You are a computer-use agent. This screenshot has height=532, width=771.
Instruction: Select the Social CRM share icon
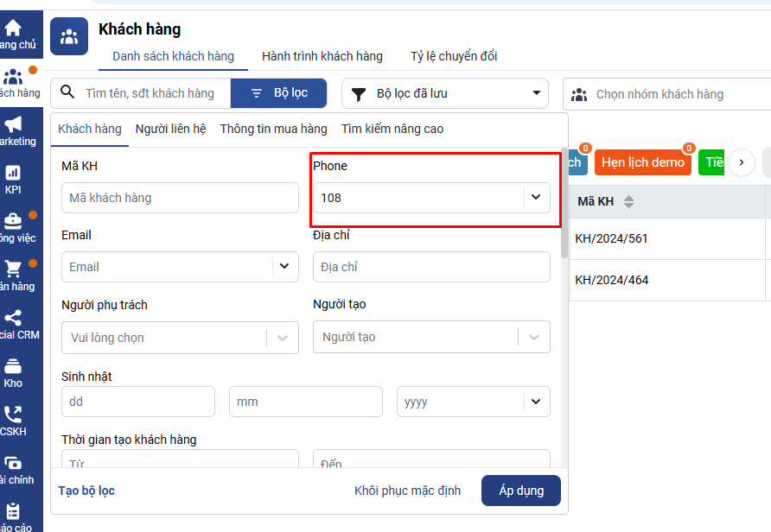click(x=13, y=318)
